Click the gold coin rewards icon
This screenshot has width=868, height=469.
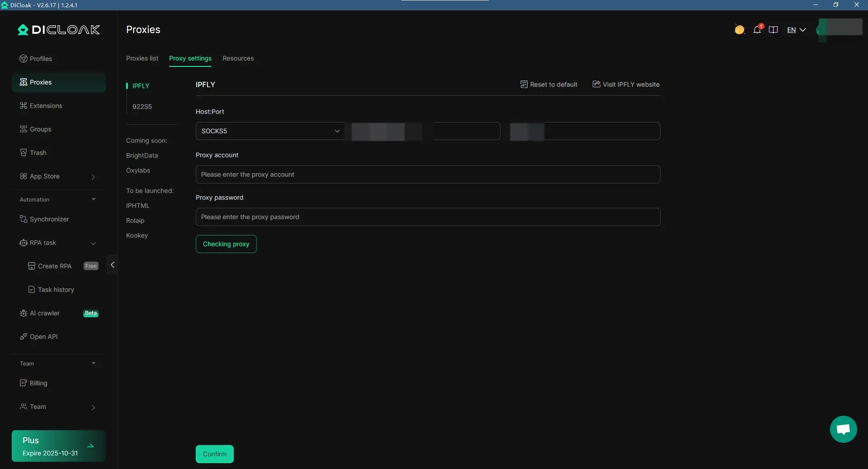click(739, 30)
